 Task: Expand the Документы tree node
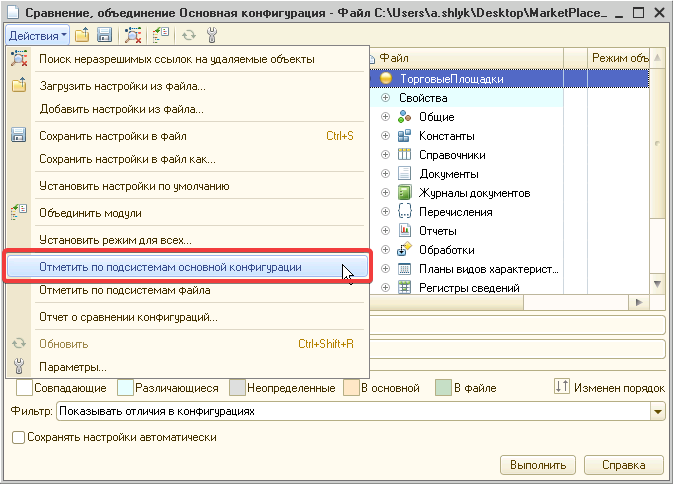[x=386, y=174]
